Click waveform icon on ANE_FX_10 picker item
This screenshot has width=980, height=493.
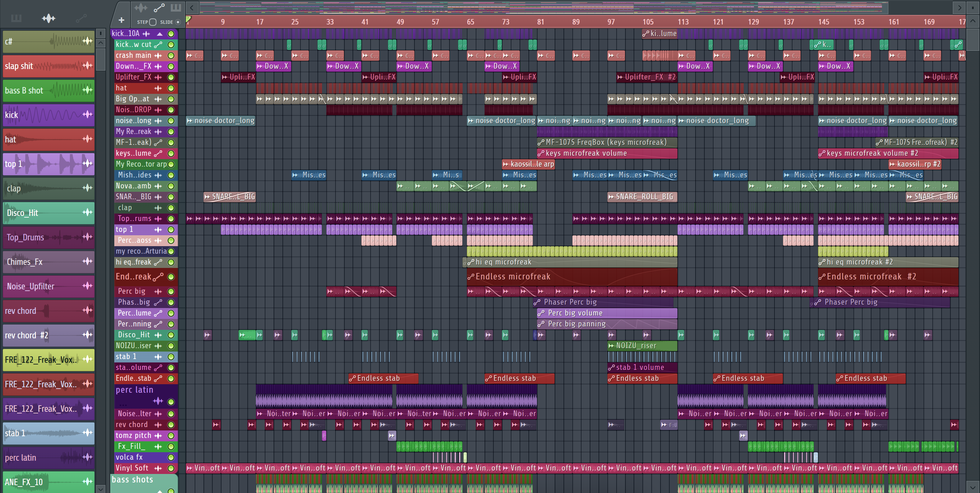tap(87, 481)
